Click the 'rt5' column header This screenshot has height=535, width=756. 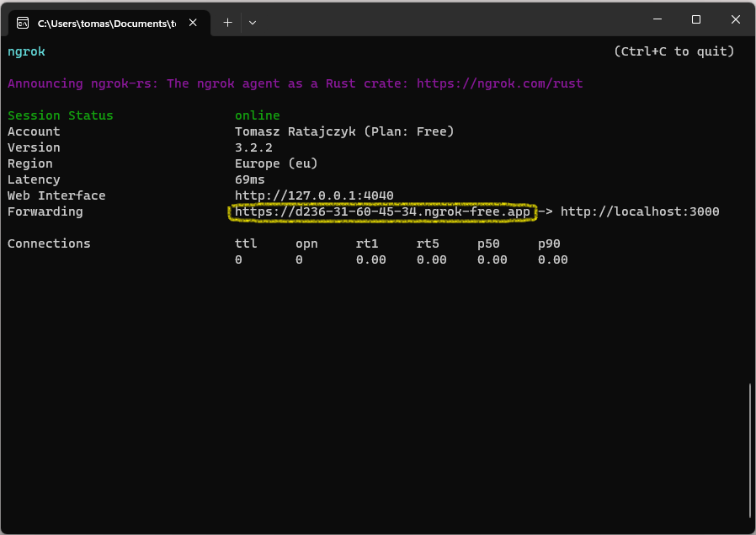pyautogui.click(x=428, y=243)
